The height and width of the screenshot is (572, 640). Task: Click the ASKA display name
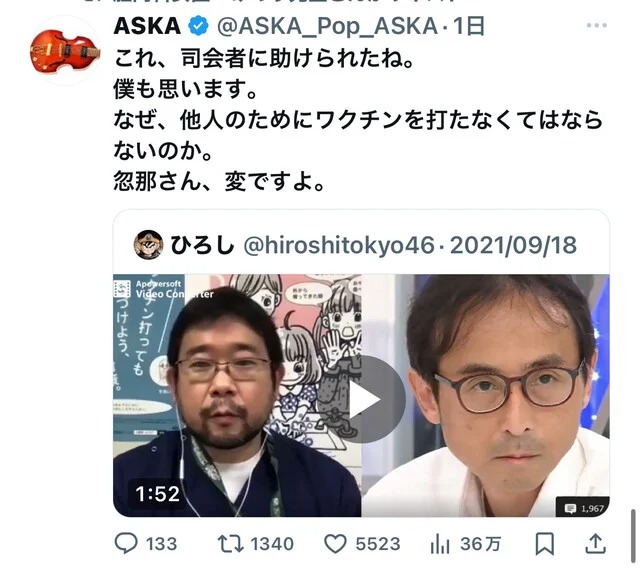pos(147,26)
